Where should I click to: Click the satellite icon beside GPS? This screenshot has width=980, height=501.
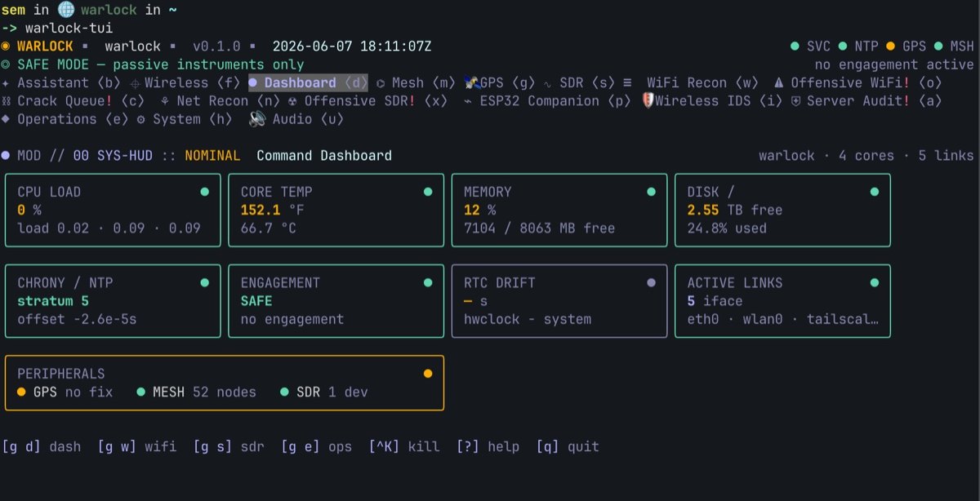point(470,82)
